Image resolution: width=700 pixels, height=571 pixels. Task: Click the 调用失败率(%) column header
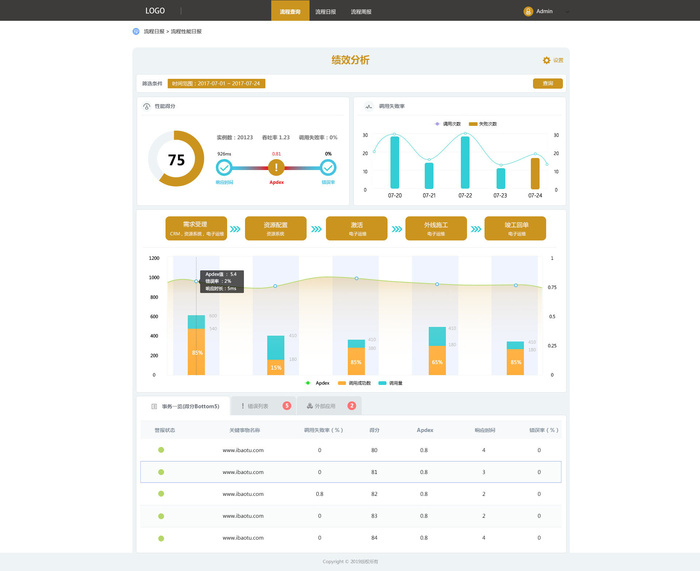click(x=323, y=430)
